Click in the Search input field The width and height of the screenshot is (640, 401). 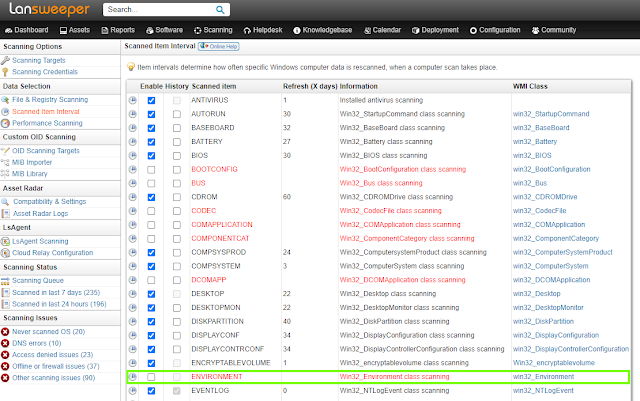[x=159, y=10]
